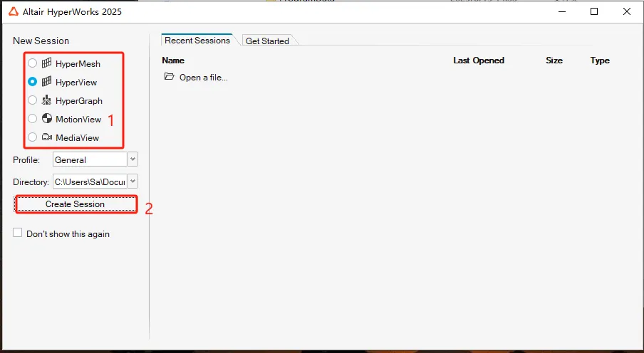Sort by the Name column header
This screenshot has height=353, width=644.
(x=173, y=60)
